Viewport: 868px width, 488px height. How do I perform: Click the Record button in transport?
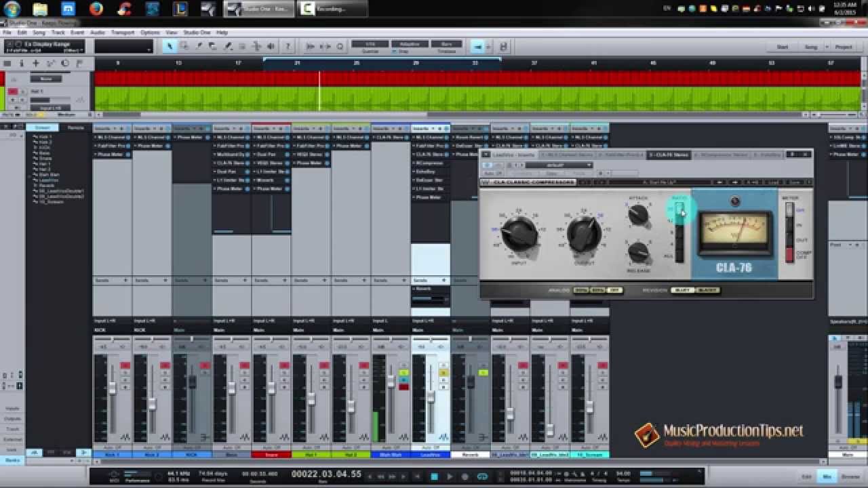[x=465, y=476]
